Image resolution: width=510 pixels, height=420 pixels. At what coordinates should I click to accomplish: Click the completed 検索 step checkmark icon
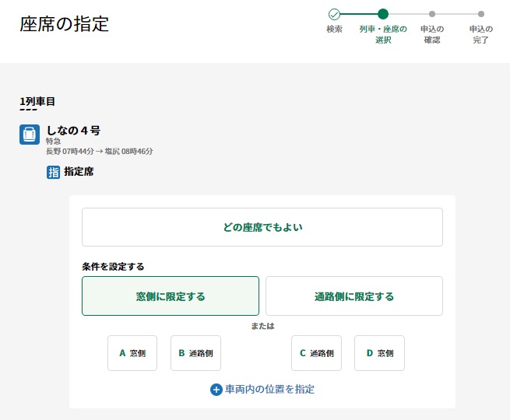pos(334,14)
